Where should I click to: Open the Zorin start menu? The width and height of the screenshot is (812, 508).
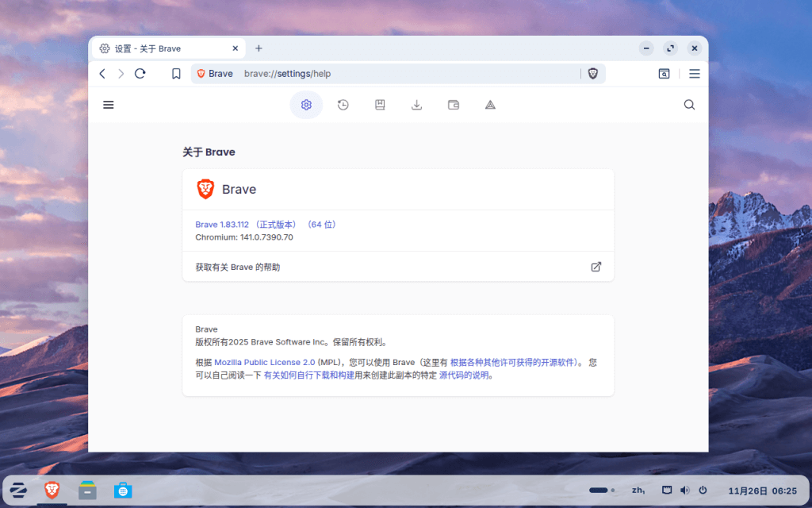[x=18, y=490]
